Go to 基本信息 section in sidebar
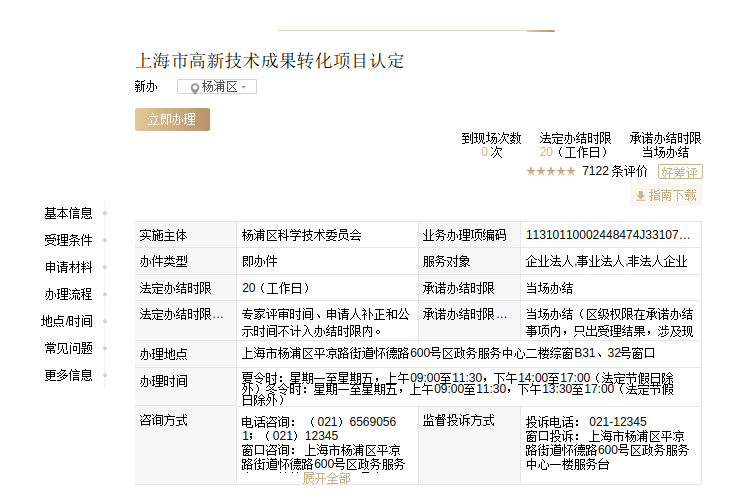740x500 pixels. pos(68,213)
